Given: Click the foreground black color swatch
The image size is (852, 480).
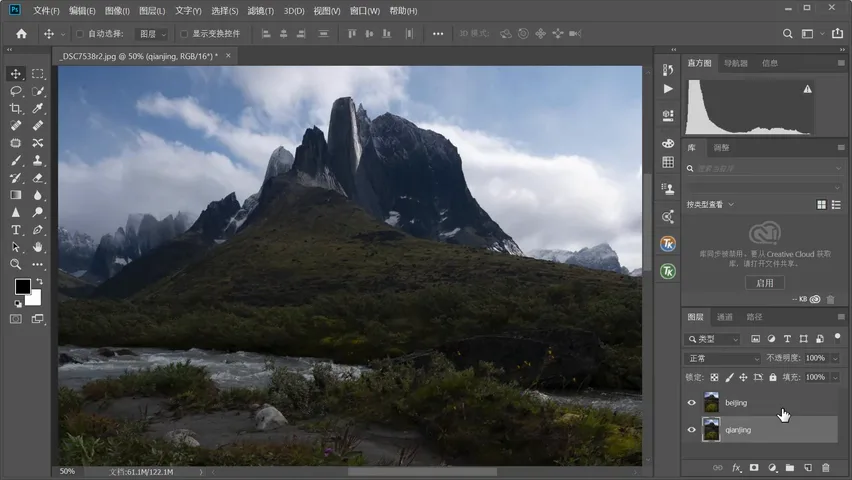Looking at the screenshot, I should click(23, 286).
